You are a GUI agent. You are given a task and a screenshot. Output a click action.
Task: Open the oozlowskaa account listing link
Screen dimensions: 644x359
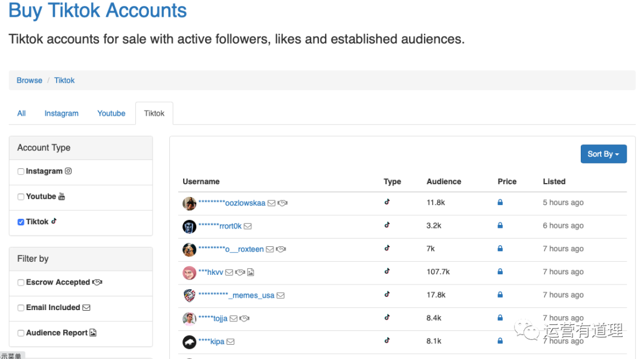[231, 203]
